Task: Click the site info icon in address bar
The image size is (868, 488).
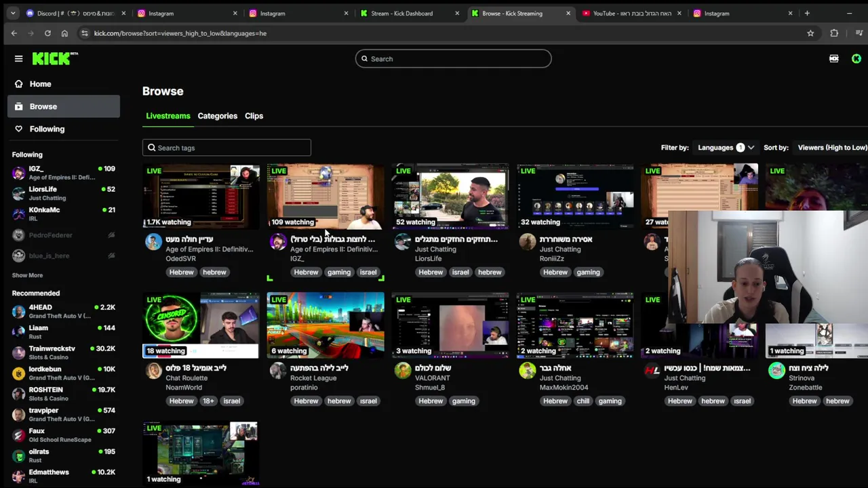Action: [84, 33]
